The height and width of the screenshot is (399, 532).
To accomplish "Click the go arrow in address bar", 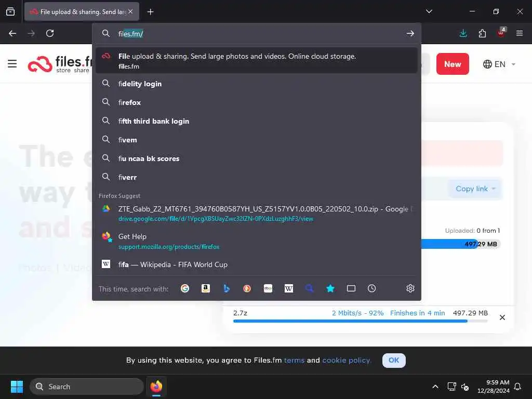I will 410,33.
